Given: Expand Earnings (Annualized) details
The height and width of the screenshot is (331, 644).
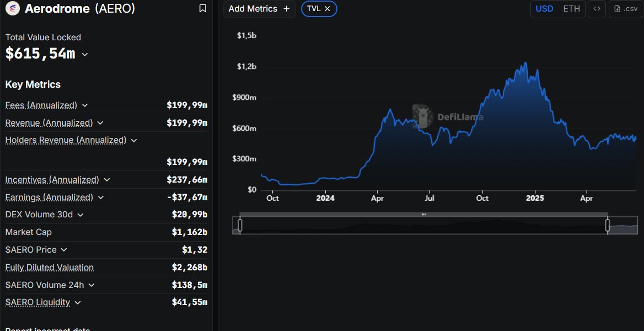Looking at the screenshot, I should coord(100,197).
